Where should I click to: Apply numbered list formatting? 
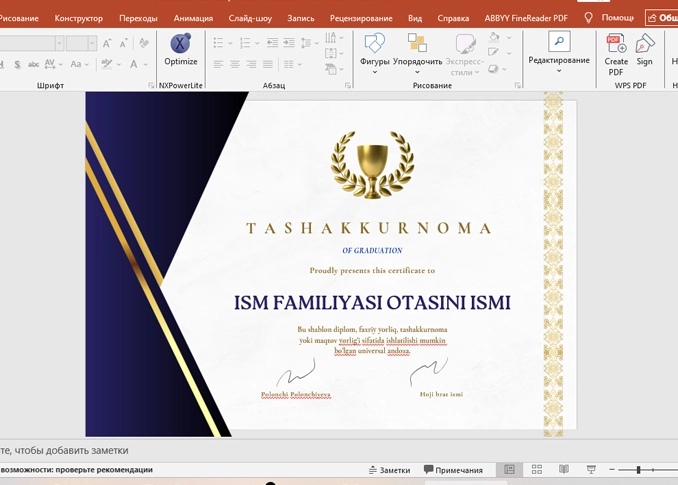[x=245, y=43]
